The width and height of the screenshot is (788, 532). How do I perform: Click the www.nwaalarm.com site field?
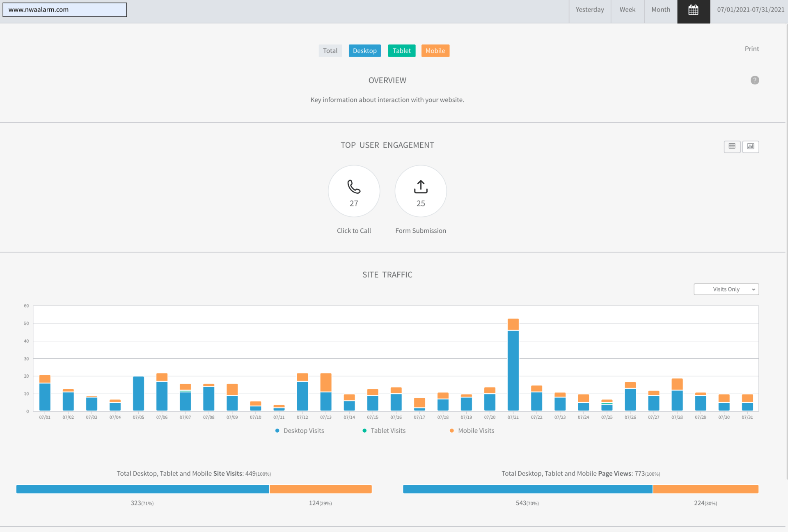[x=65, y=10]
